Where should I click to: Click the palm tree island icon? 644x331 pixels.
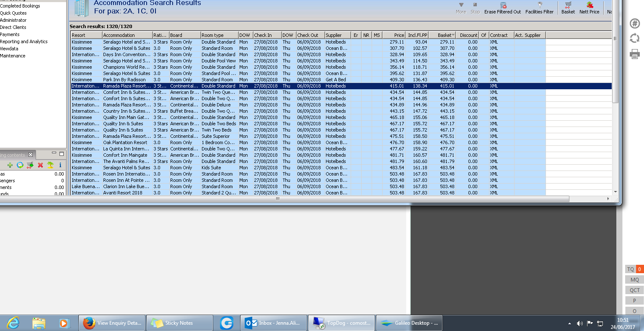tap(50, 165)
